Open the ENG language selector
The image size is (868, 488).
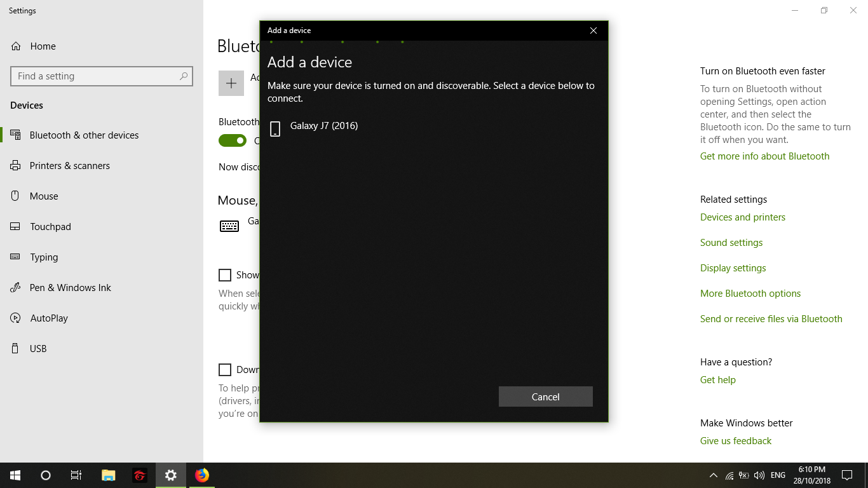778,475
